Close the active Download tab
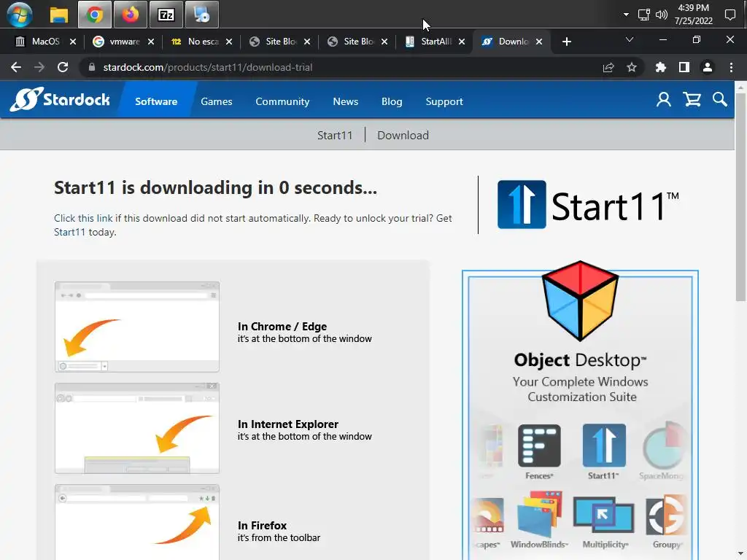 click(x=539, y=42)
